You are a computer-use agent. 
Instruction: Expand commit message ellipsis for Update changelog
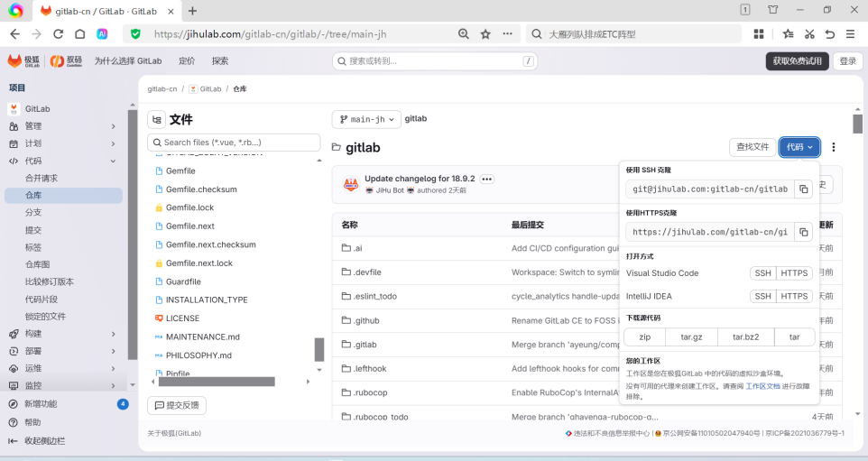(x=486, y=179)
